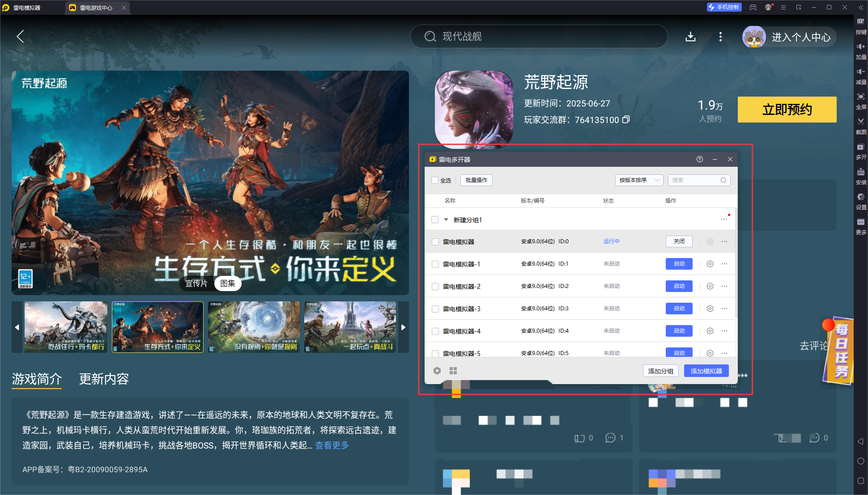
Task: Tap the Android back triangle button
Action: click(860, 441)
